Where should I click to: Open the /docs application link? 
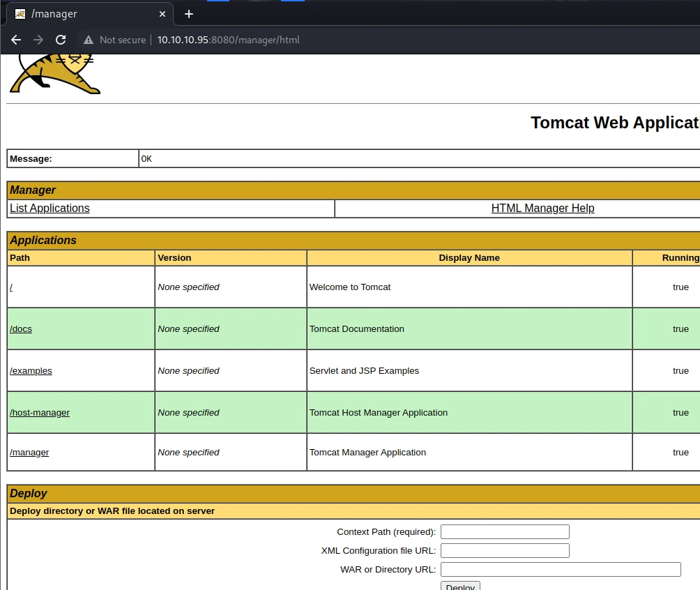point(21,328)
